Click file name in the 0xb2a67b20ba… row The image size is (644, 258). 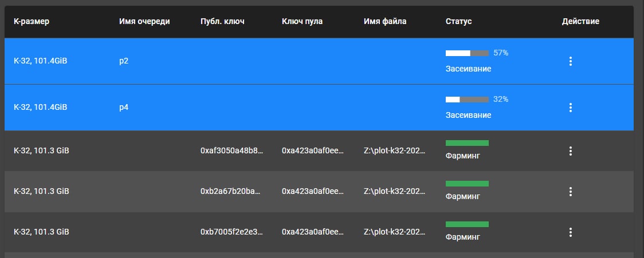(395, 192)
